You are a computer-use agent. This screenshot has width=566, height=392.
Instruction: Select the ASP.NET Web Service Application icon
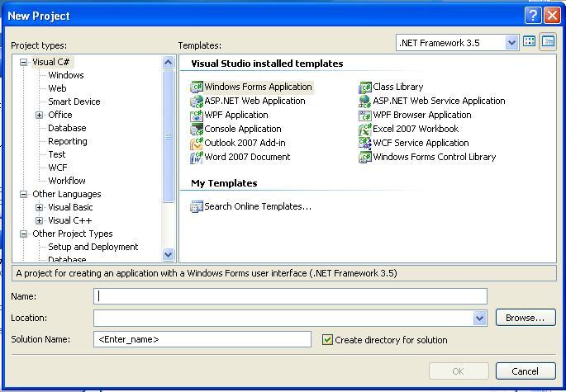coord(365,101)
